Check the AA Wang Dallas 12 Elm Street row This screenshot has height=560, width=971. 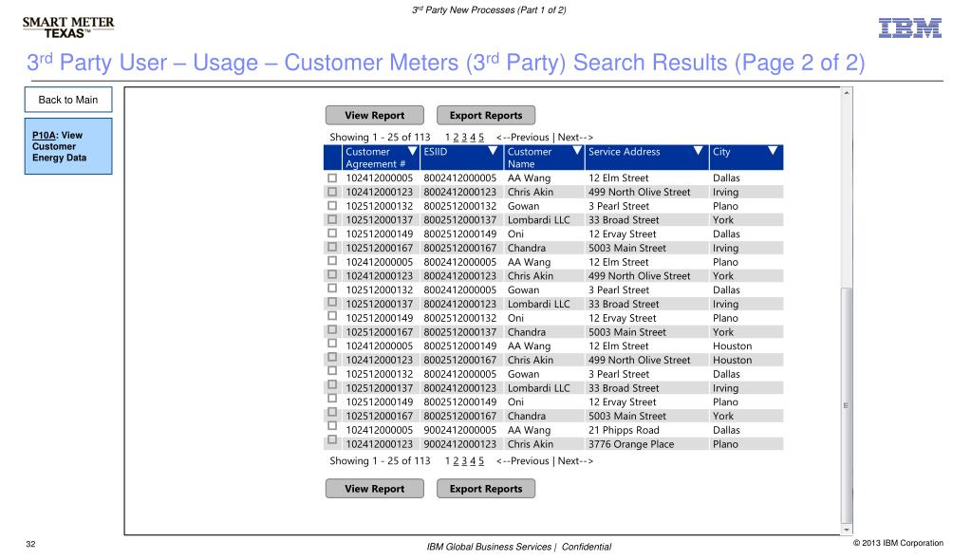332,177
